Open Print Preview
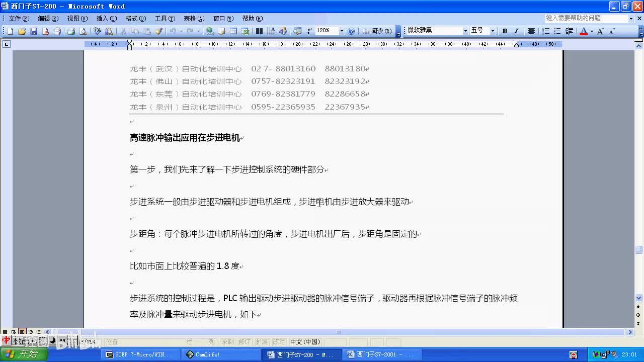 (x=83, y=31)
